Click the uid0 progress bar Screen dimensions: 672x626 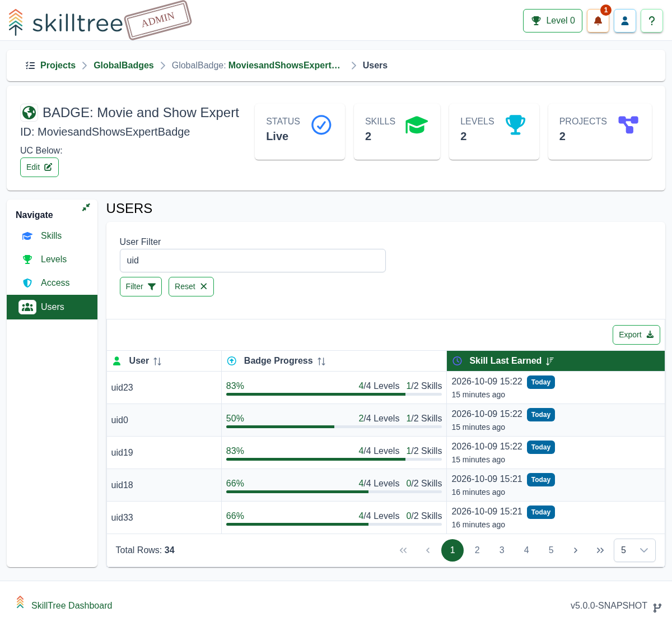tap(334, 427)
